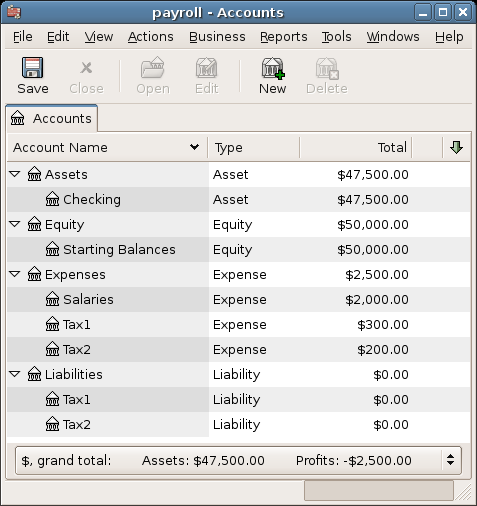Select Tax2 name under Expenses
The width and height of the screenshot is (477, 506).
pyautogui.click(x=77, y=349)
